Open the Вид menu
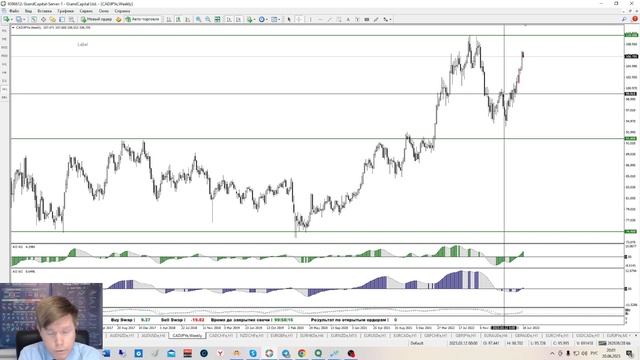640x360 pixels. click(x=28, y=11)
